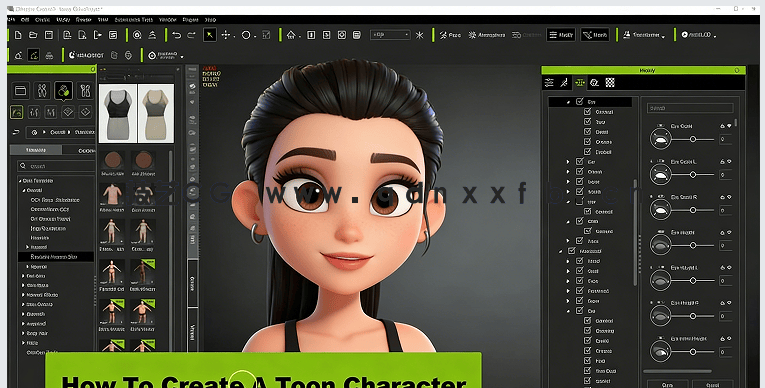Click the highlighted cloth category icon in content panel
The width and height of the screenshot is (765, 388).
[x=63, y=91]
